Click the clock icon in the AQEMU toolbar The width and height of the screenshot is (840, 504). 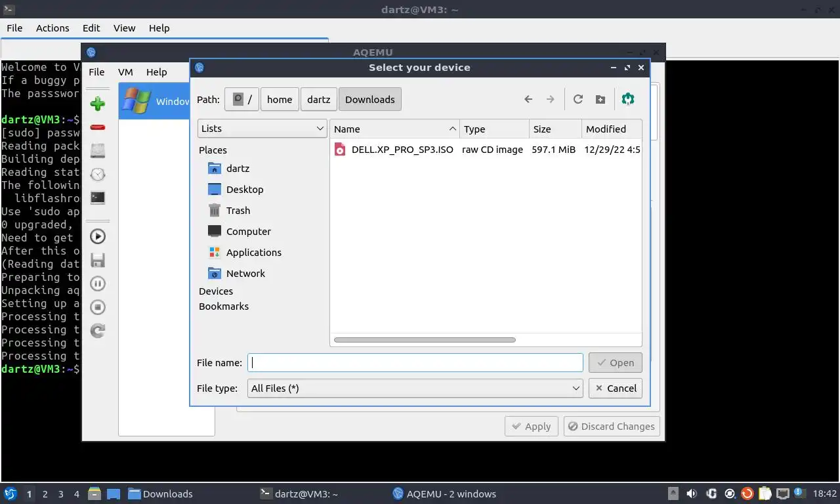tap(98, 174)
